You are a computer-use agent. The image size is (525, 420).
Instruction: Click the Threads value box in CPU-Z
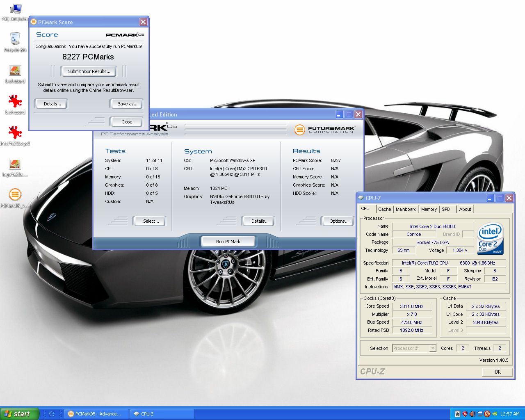500,348
